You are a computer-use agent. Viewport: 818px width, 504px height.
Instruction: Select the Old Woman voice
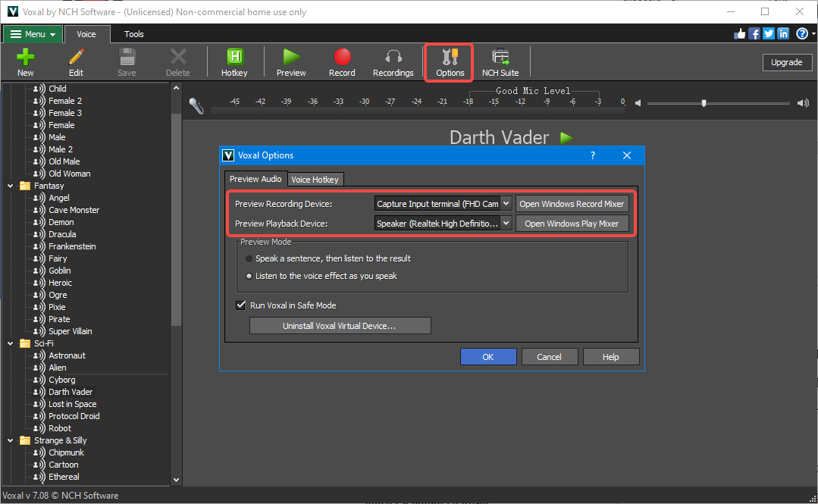70,174
